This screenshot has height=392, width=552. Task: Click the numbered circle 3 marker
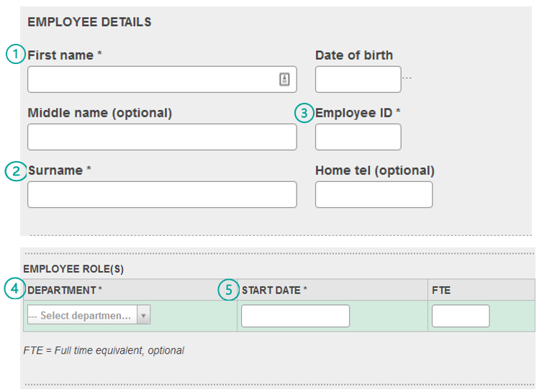(304, 113)
